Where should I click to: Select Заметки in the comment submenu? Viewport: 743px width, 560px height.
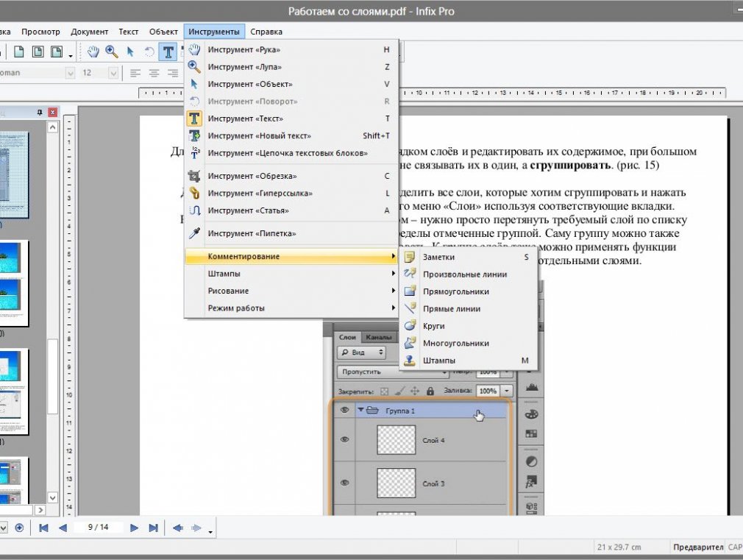[469, 257]
